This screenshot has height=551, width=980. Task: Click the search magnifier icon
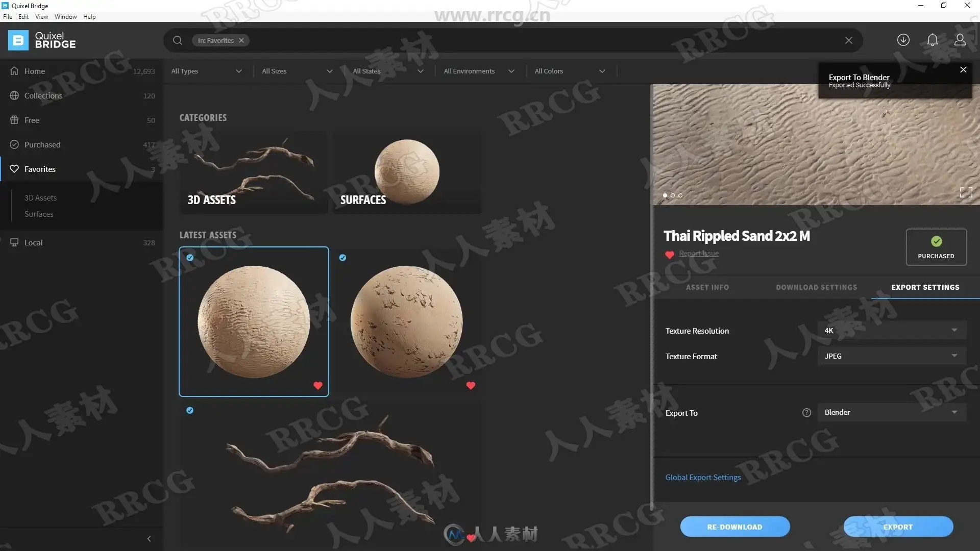point(177,40)
